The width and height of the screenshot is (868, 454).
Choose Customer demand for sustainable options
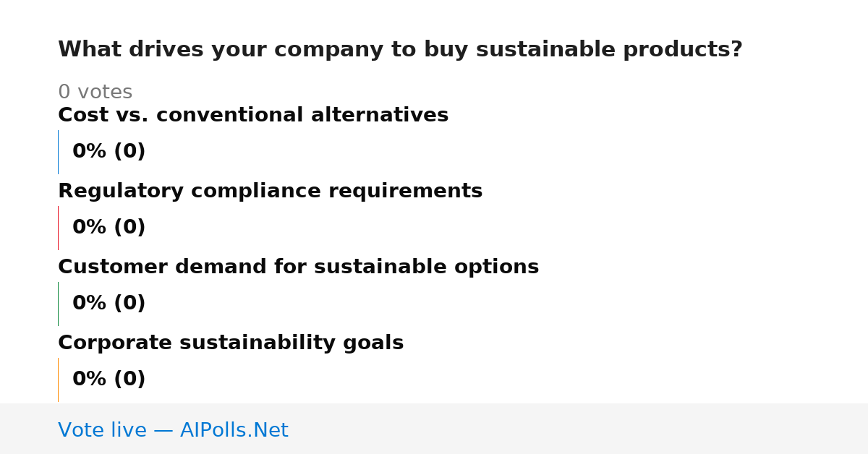(x=298, y=267)
